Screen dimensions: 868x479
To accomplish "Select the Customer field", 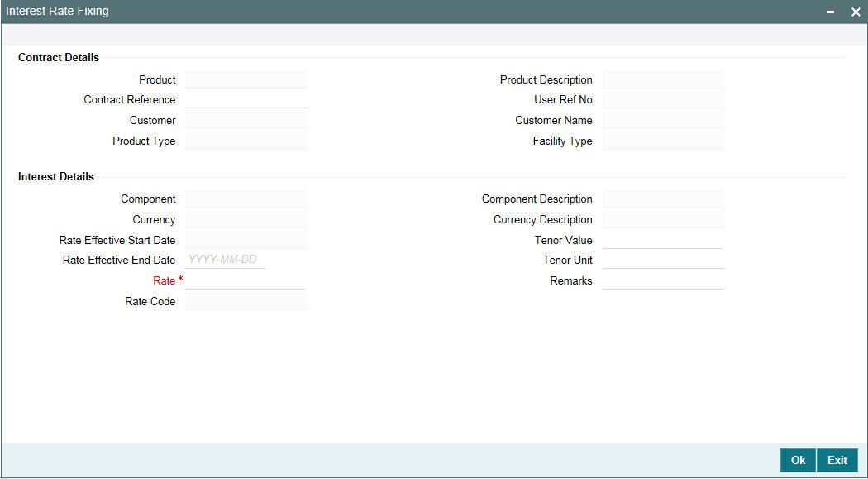I will (246, 120).
